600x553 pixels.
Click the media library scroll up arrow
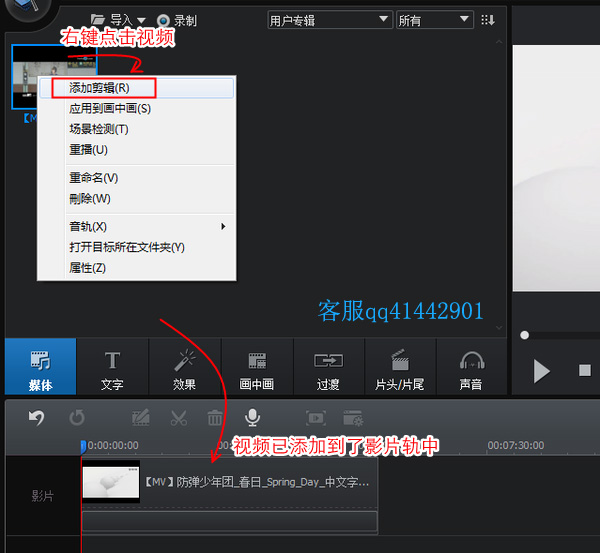click(499, 42)
